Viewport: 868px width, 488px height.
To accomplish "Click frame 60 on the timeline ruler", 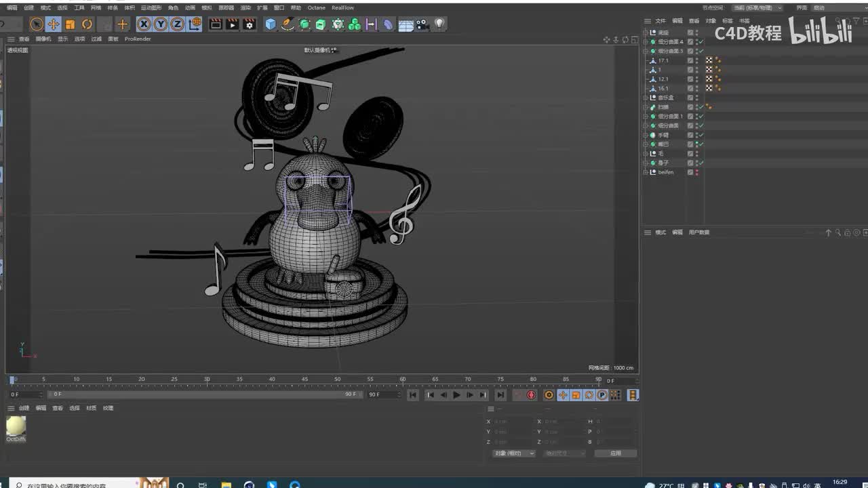I will point(403,380).
